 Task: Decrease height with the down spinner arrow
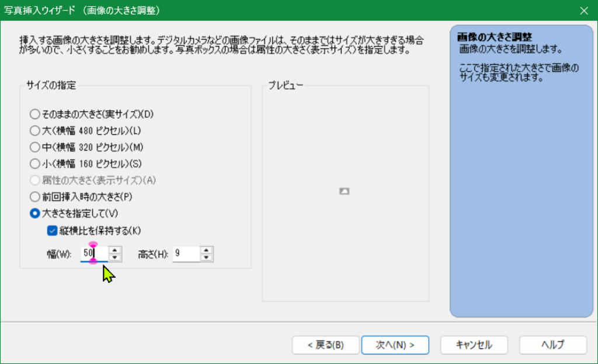[x=207, y=257]
